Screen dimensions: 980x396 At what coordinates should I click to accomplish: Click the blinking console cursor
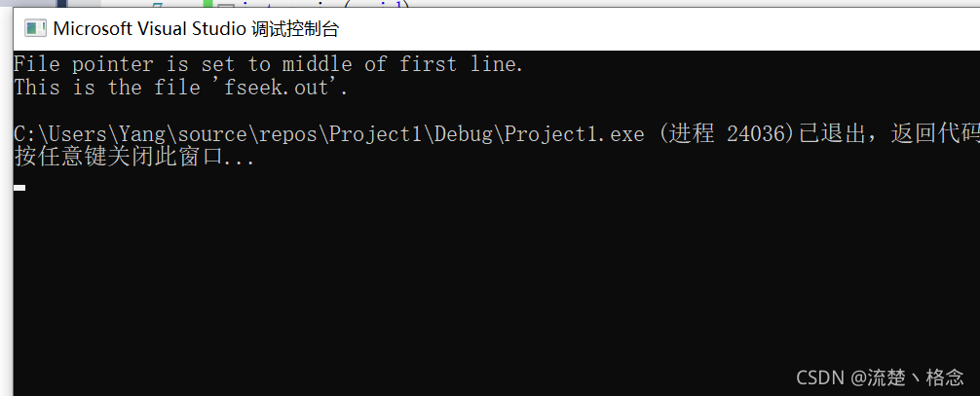coord(19,187)
